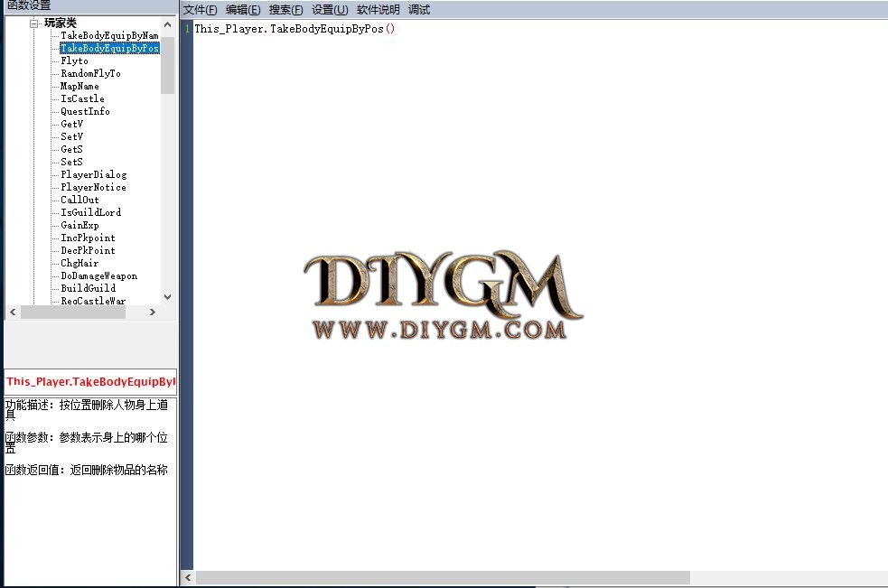
Task: Select the RandomFlyTo function
Action: [x=90, y=73]
